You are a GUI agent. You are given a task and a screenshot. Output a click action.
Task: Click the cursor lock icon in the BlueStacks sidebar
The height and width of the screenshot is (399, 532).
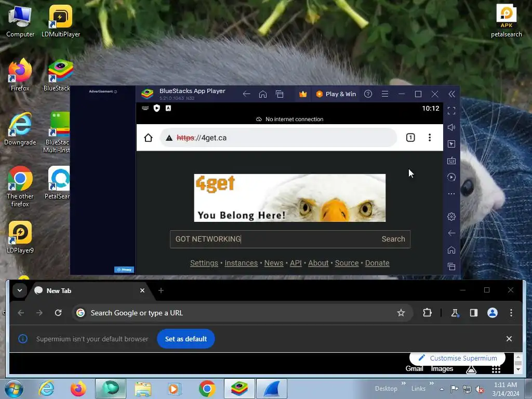pyautogui.click(x=451, y=144)
